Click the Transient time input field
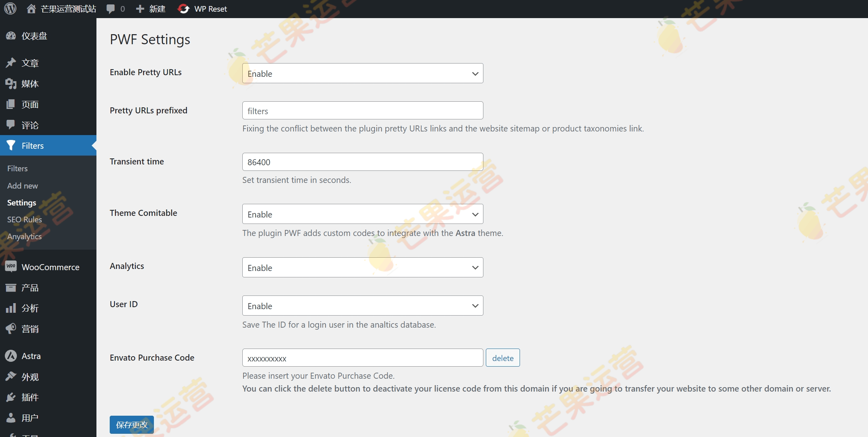Screen dimensions: 868x437 [362, 162]
